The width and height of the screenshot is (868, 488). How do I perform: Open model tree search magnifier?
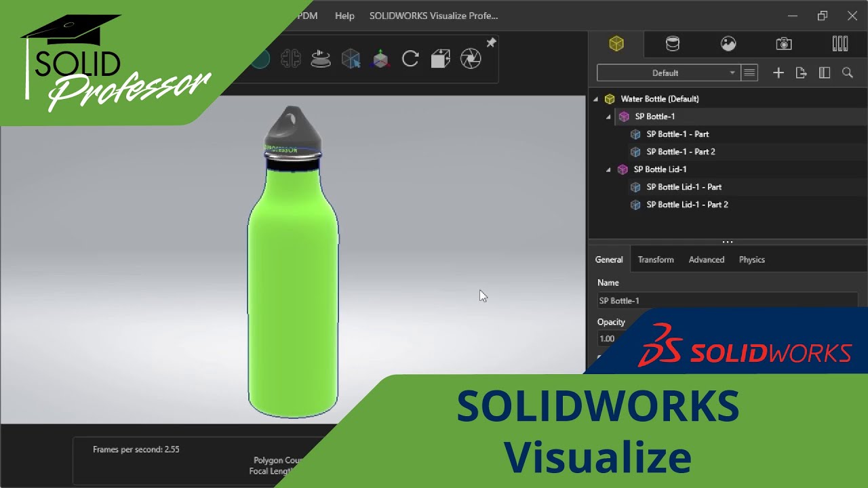(x=848, y=73)
